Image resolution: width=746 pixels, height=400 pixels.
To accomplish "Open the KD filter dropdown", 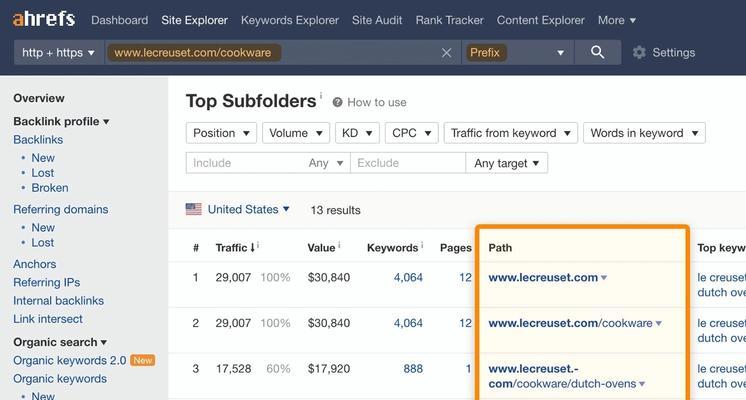I will [357, 133].
